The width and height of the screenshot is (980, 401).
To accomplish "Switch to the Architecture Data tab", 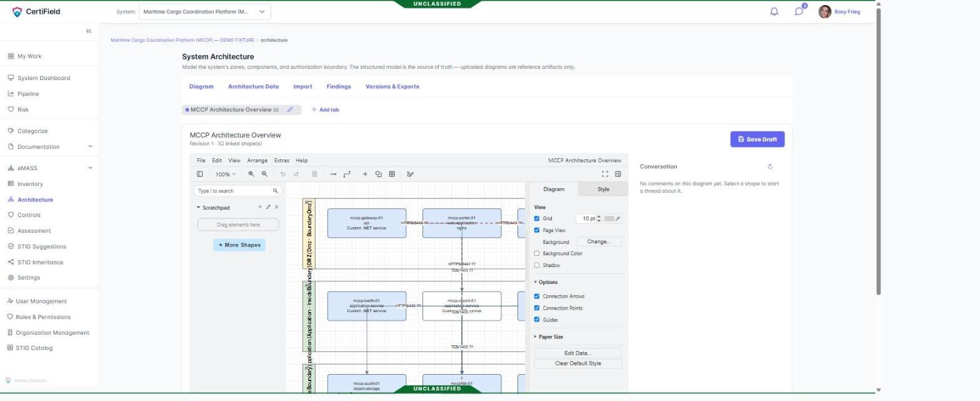I will pos(253,86).
